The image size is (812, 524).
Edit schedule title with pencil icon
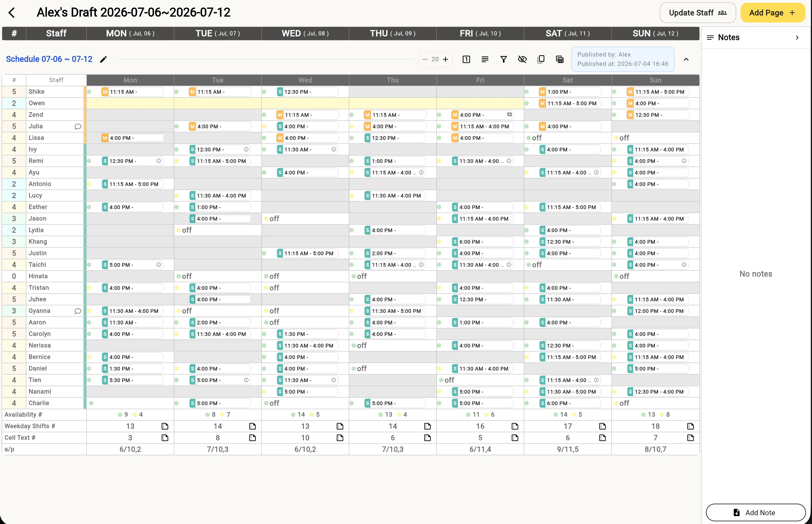point(104,60)
